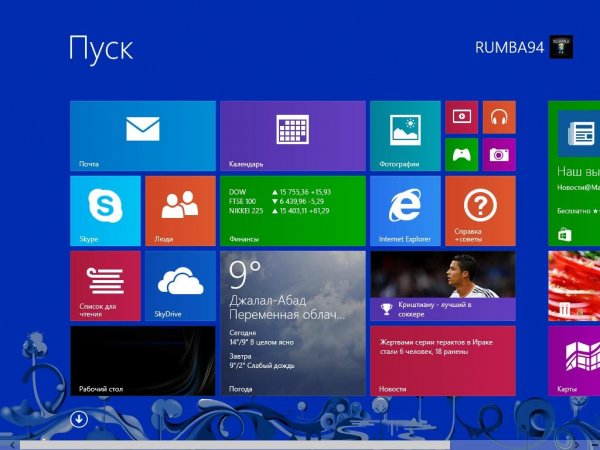Open the SkyDrive cloud tile
This screenshot has height=450, width=600.
tap(180, 286)
